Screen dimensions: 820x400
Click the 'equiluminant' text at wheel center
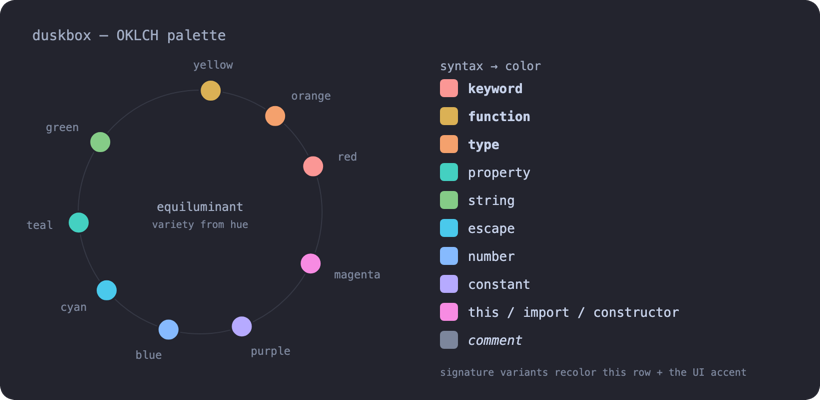[x=200, y=207]
